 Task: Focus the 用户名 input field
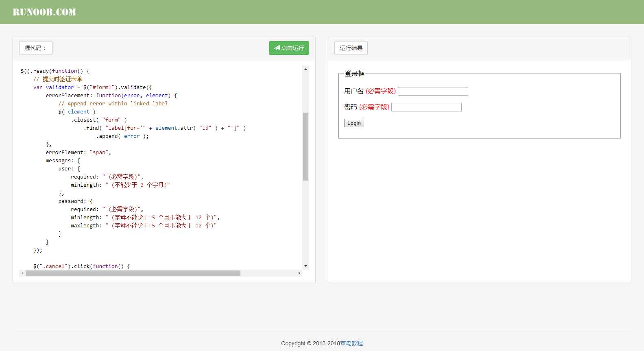click(433, 91)
